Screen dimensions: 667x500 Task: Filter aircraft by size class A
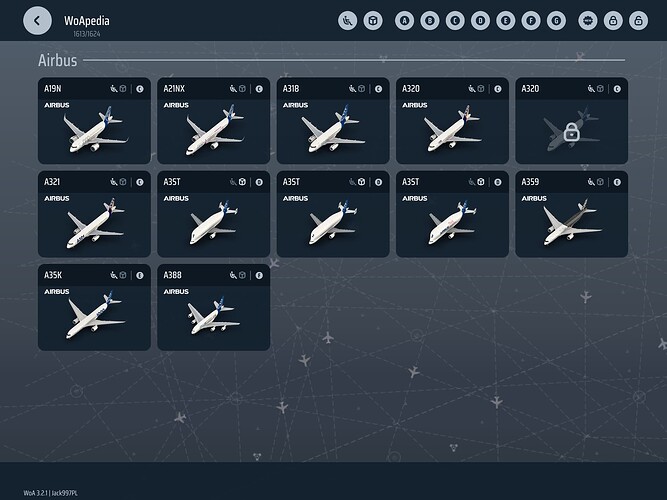(x=404, y=20)
